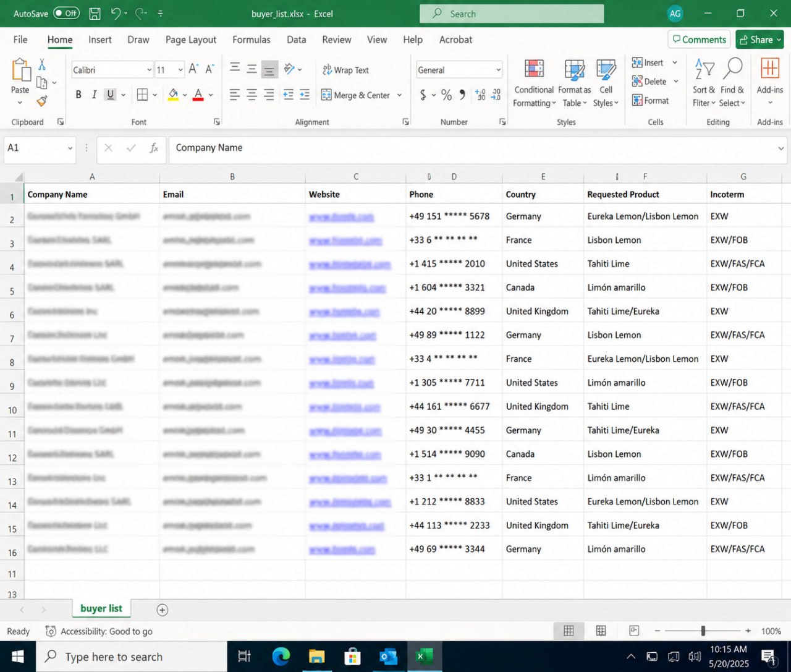Toggle Middle Align vertical alignment

[252, 68]
